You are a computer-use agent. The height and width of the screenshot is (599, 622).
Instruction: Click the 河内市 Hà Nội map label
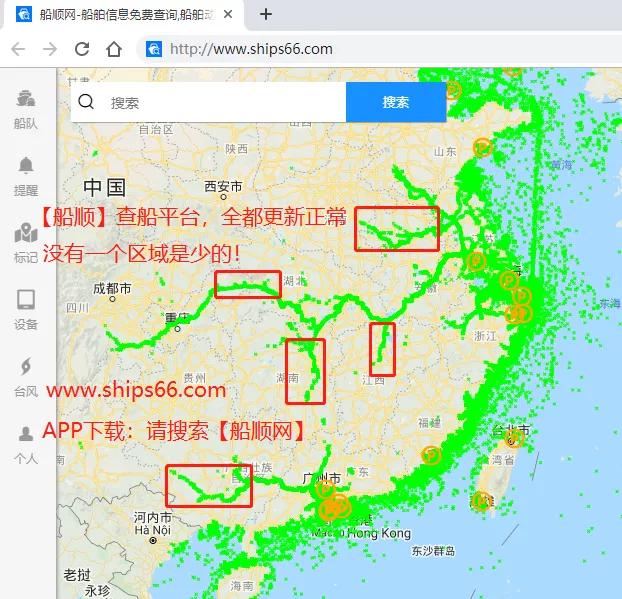click(153, 524)
